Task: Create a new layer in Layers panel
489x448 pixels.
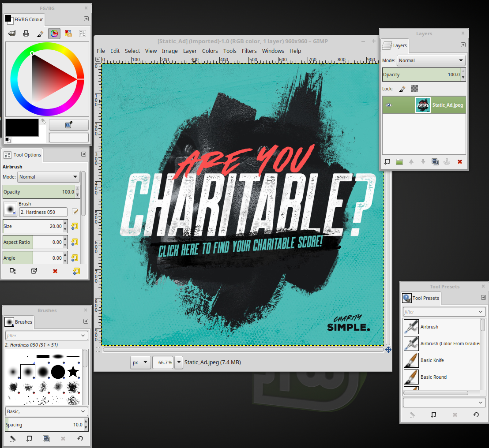Action: click(x=387, y=162)
